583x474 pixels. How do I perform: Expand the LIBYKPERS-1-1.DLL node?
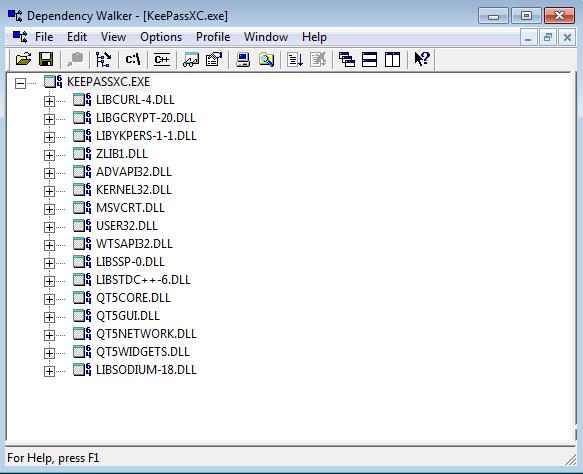click(49, 137)
